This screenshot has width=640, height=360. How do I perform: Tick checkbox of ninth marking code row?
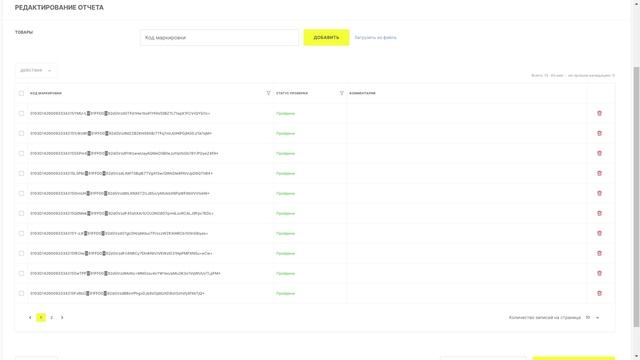(x=21, y=273)
